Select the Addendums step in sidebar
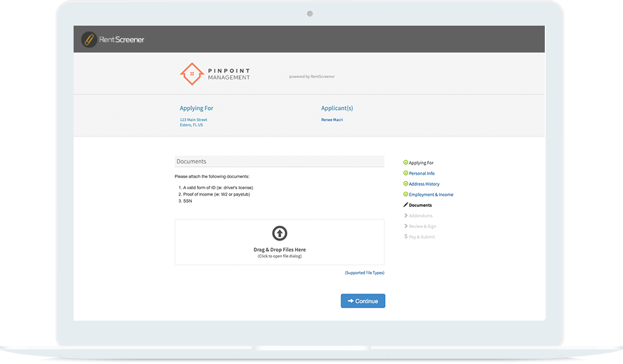623x364 pixels. (421, 216)
